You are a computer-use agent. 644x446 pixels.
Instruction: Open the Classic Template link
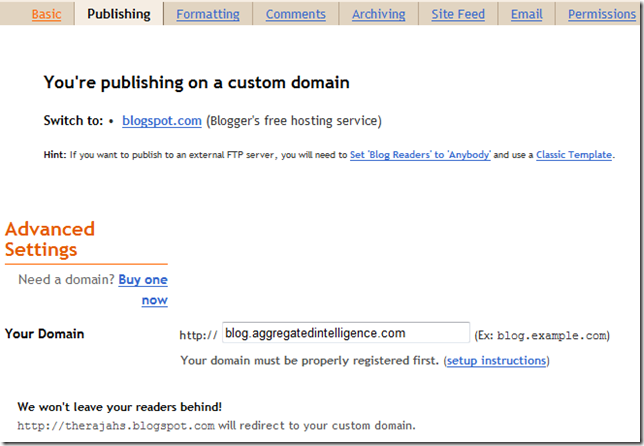[574, 155]
